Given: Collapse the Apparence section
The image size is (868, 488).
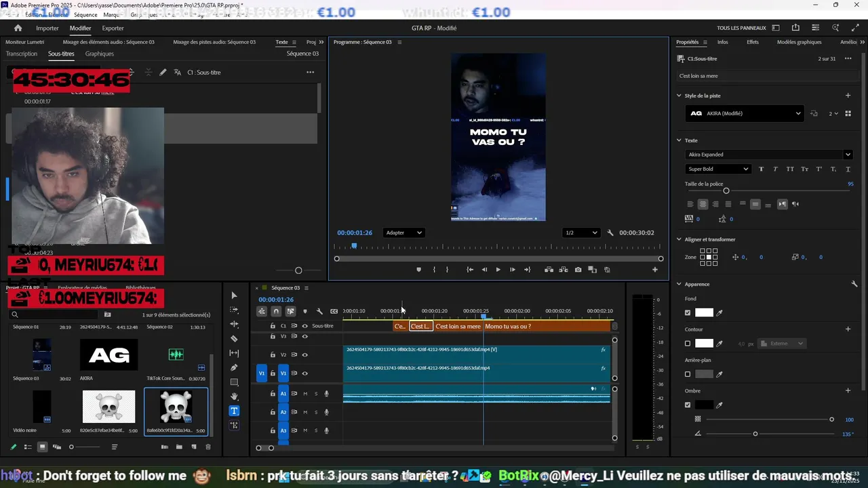Looking at the screenshot, I should click(x=679, y=284).
